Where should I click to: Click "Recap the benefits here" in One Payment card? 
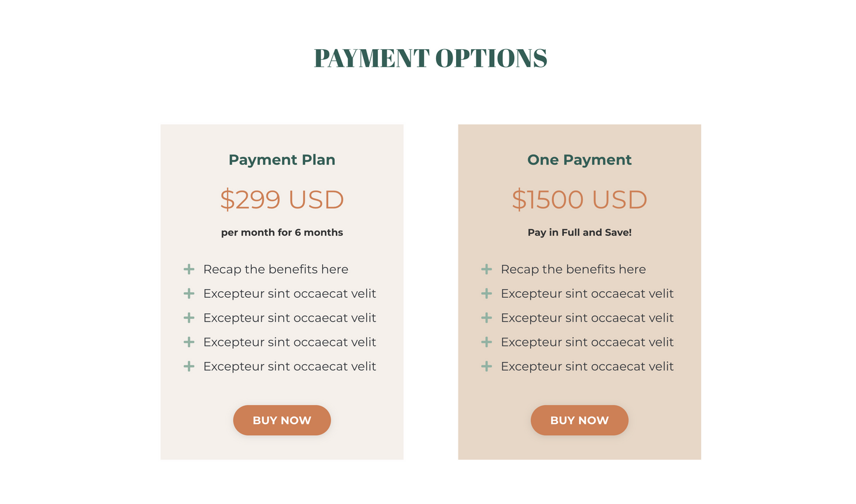click(x=573, y=269)
